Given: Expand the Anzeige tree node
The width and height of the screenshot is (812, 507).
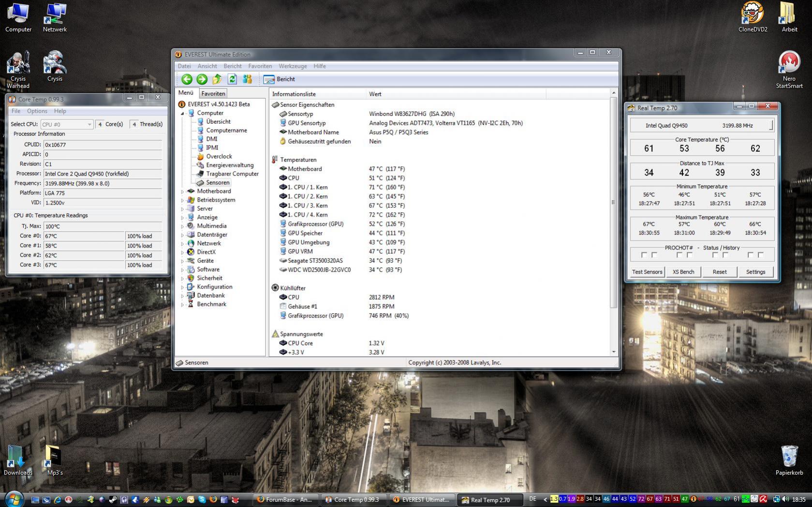Looking at the screenshot, I should point(183,217).
